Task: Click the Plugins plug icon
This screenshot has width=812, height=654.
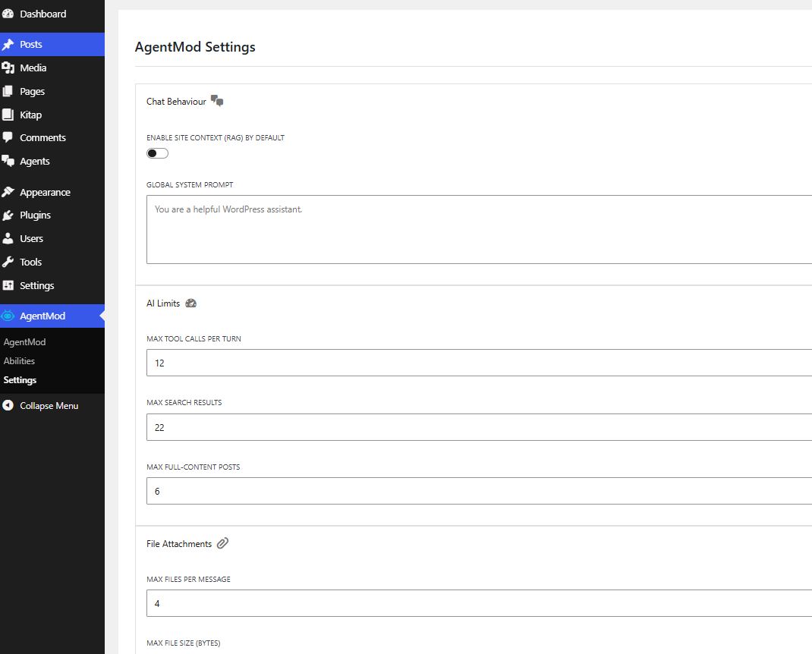Action: [x=8, y=215]
